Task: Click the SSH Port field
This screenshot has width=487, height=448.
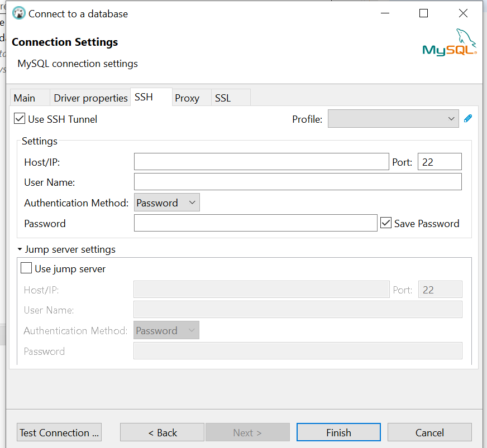Action: pos(440,162)
